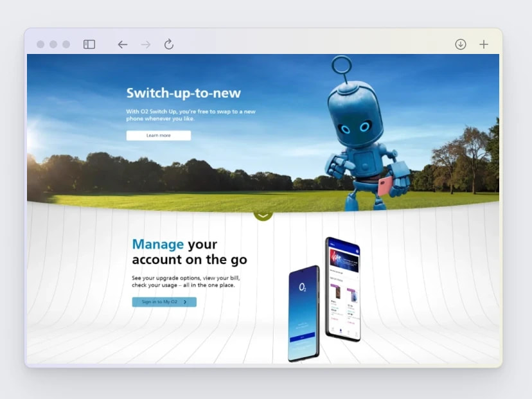Click the white phone showing the app screen
The width and height of the screenshot is (532, 399).
tap(342, 289)
